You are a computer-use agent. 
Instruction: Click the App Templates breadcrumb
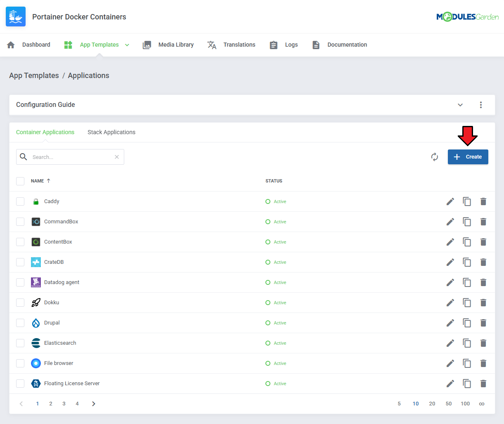34,76
